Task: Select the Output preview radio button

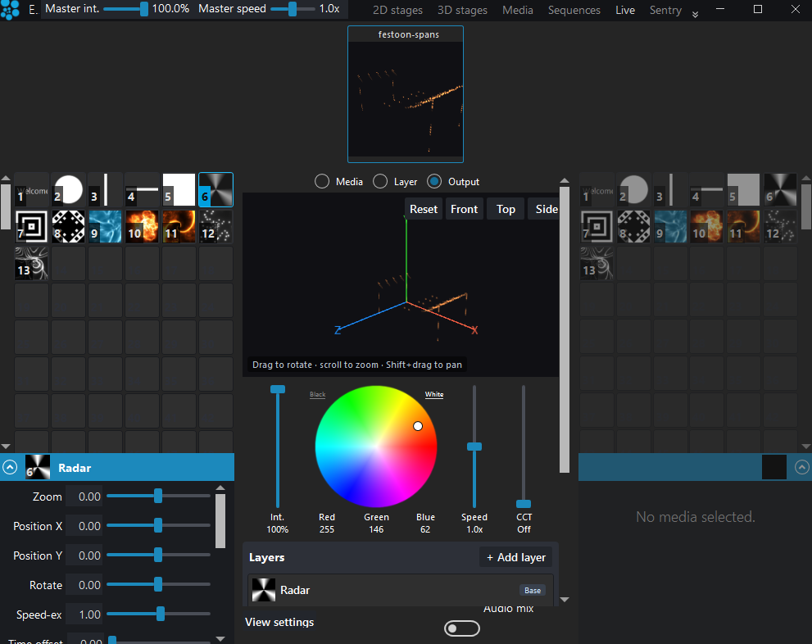Action: [x=434, y=181]
